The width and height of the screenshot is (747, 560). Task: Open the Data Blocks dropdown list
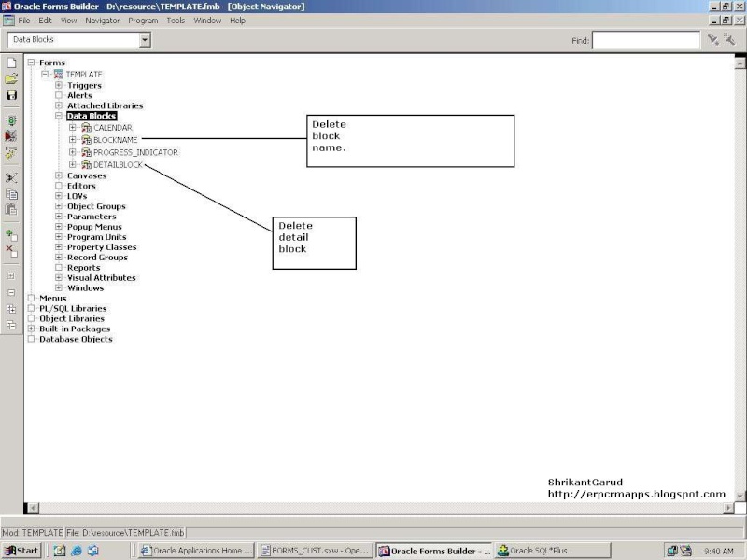146,40
